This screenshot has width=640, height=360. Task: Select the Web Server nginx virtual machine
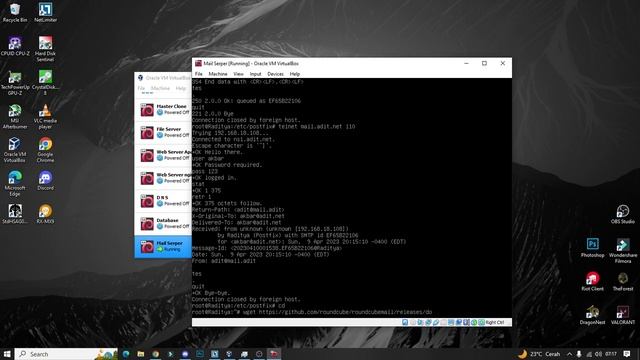pyautogui.click(x=163, y=178)
